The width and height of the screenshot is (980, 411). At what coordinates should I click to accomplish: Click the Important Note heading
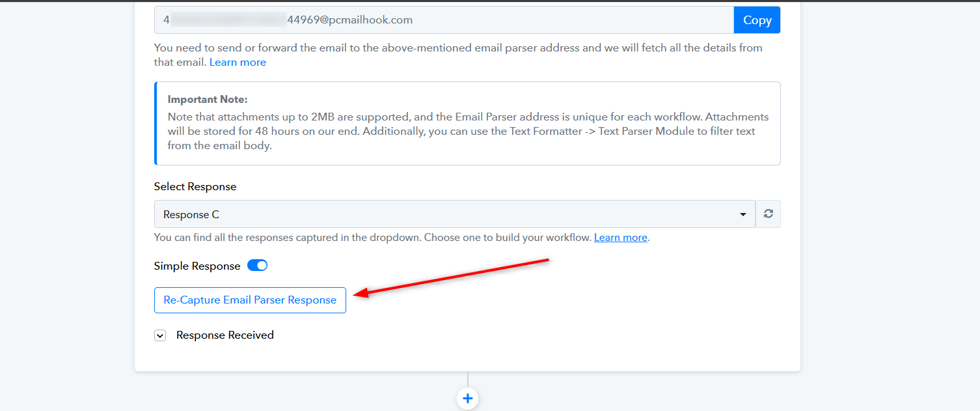click(x=208, y=100)
